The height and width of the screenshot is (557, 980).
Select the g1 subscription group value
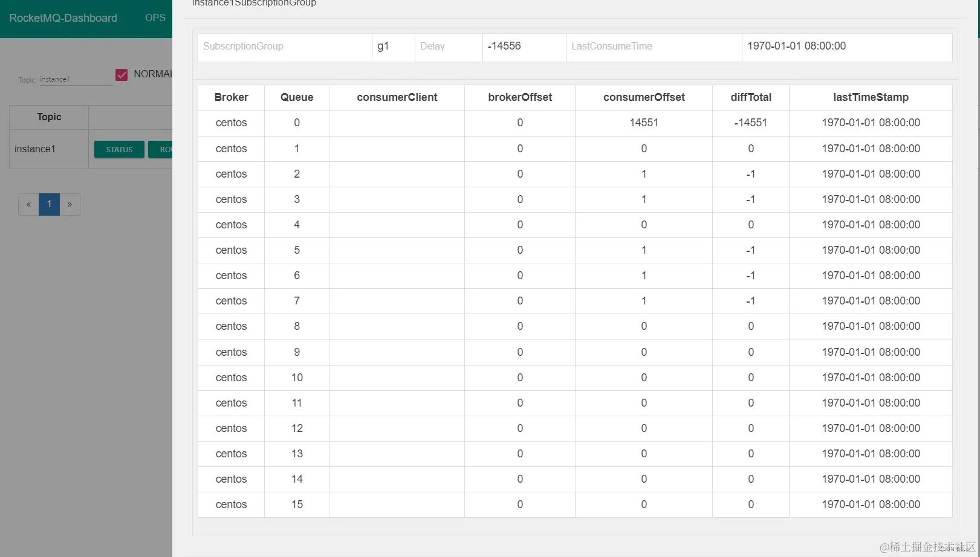tap(383, 46)
